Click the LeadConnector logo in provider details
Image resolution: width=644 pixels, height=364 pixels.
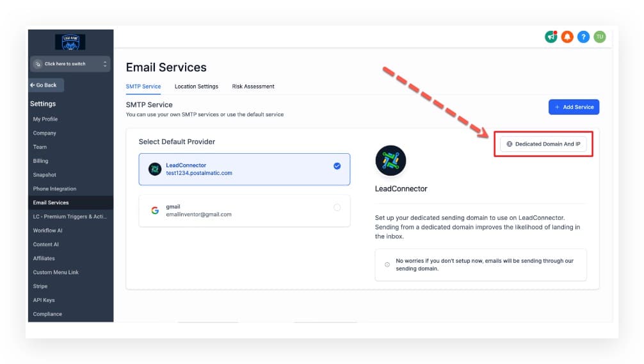pyautogui.click(x=390, y=161)
